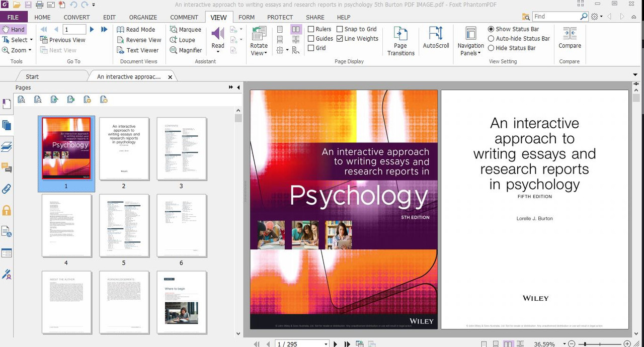Open Bookmarks navigation panel

[x=7, y=104]
